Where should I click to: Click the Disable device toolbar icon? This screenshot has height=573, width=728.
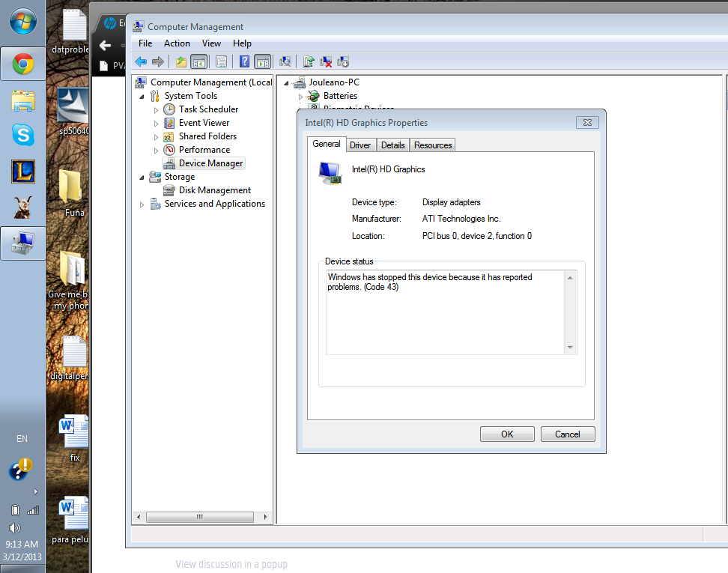tap(343, 61)
